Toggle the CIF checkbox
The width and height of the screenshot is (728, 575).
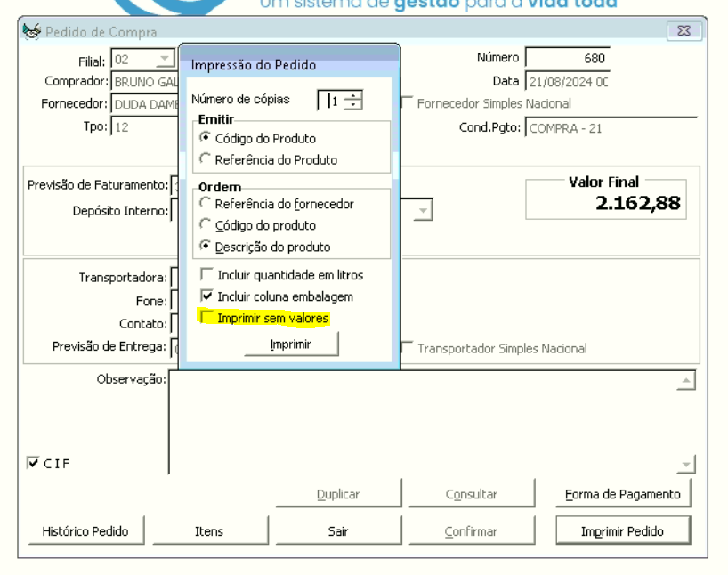click(34, 463)
